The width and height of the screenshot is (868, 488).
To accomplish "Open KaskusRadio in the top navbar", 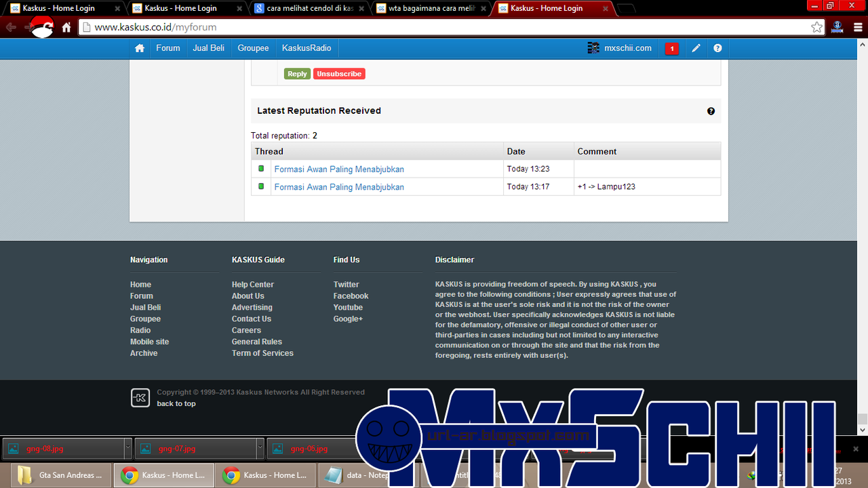I will [x=307, y=48].
